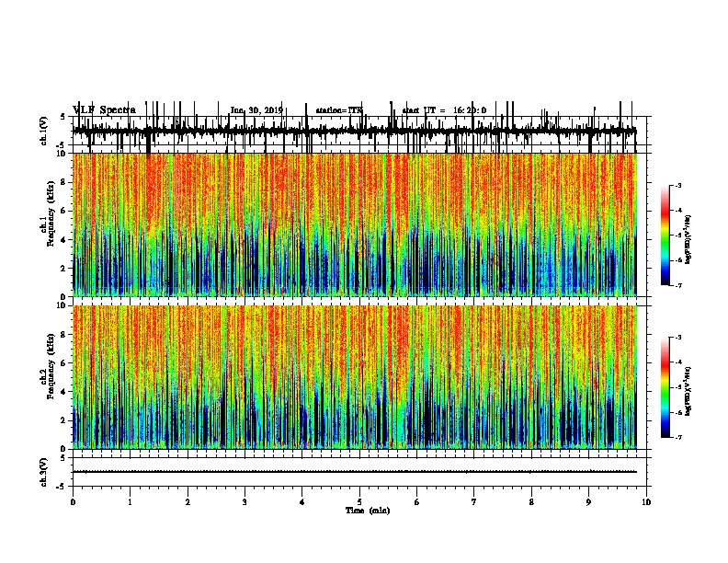The height and width of the screenshot is (563, 728).
Task: Click the "-3" tick on the lower colorbar
Action: (x=677, y=338)
